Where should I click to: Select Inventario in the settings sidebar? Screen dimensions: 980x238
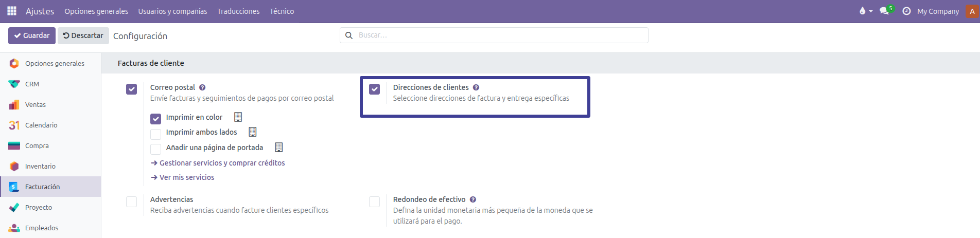[40, 166]
